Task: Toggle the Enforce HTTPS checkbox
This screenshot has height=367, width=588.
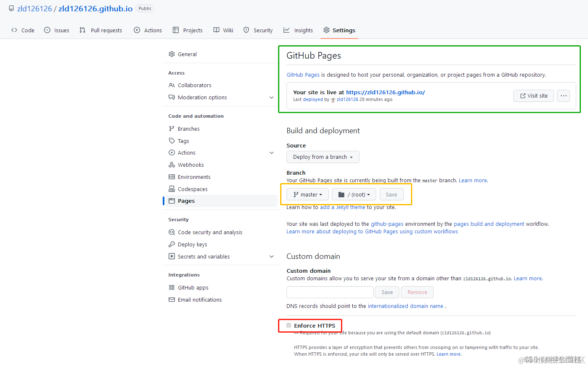Action: pyautogui.click(x=289, y=325)
